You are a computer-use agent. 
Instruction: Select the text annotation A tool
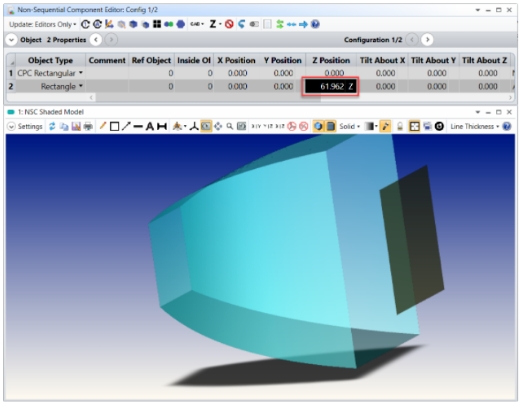tap(150, 127)
